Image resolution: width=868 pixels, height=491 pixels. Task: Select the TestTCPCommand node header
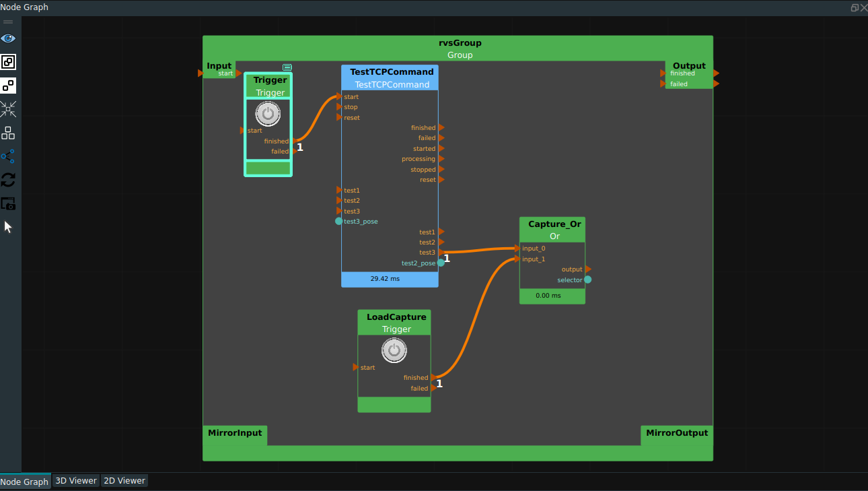pos(390,77)
